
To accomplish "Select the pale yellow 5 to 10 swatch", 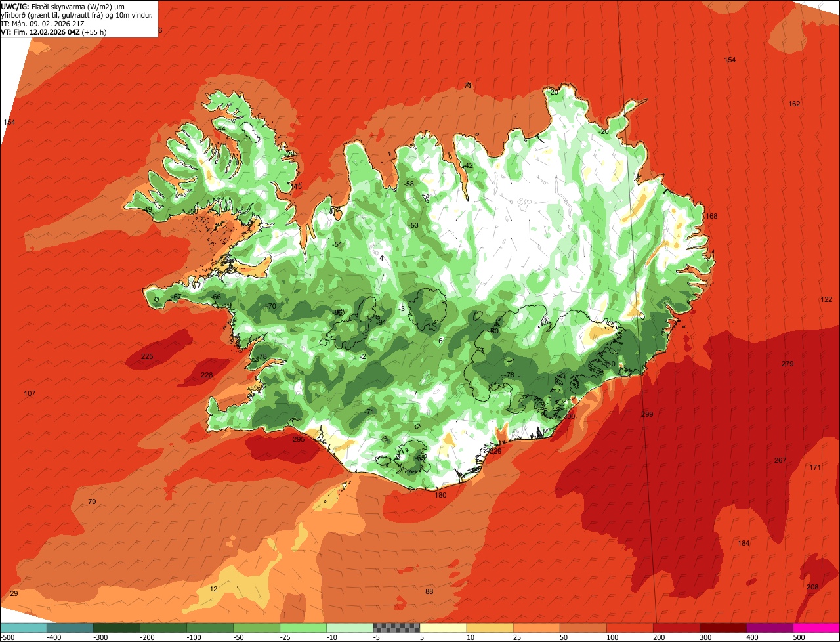I will [x=443, y=628].
